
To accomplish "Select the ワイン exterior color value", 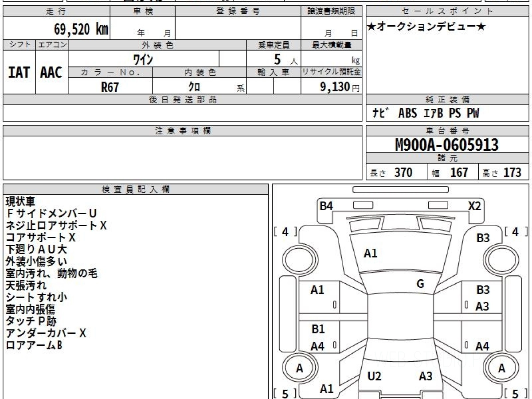I will point(143,59).
